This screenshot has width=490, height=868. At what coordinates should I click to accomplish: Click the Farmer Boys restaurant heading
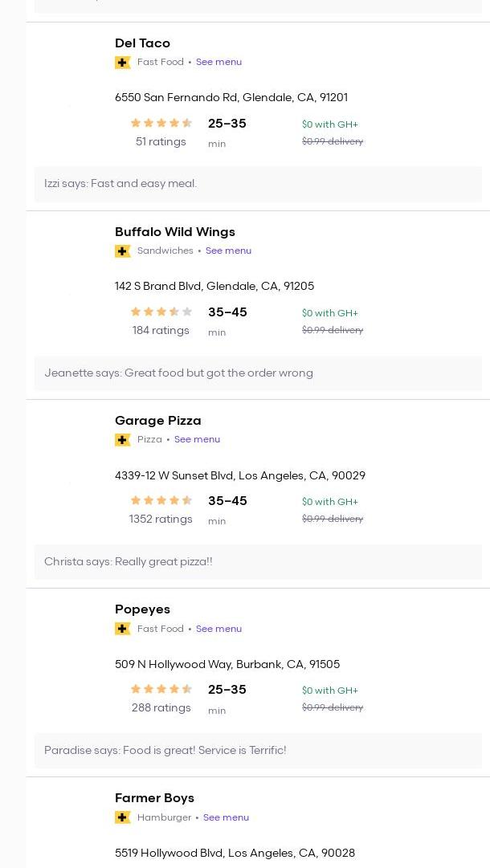(154, 798)
